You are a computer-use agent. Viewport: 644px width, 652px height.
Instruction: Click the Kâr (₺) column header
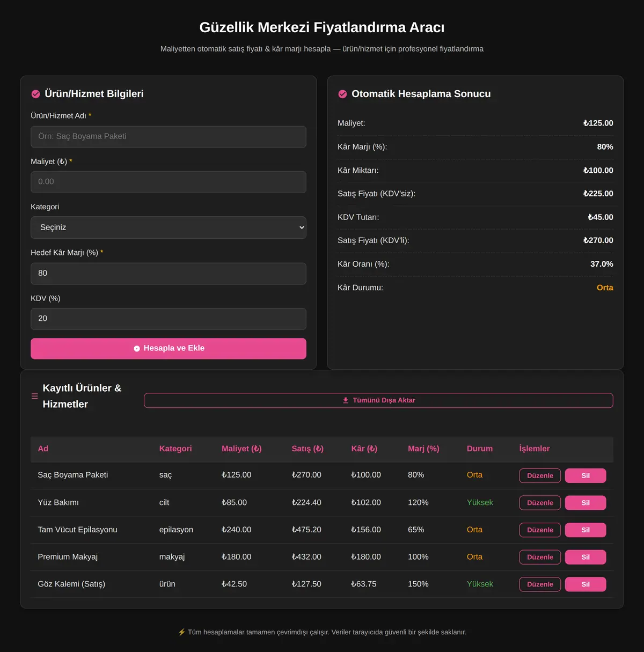(364, 449)
